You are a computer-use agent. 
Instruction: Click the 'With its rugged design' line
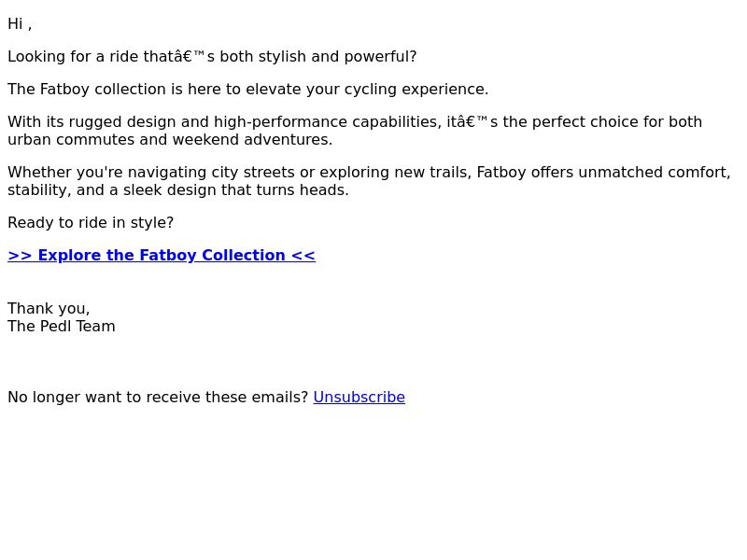pyautogui.click(x=355, y=122)
